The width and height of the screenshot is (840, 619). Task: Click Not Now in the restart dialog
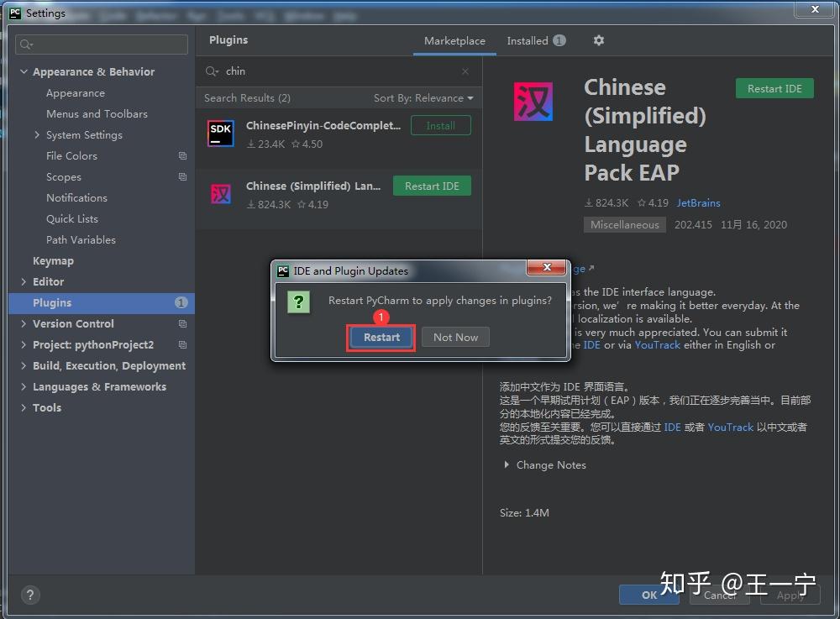point(455,338)
